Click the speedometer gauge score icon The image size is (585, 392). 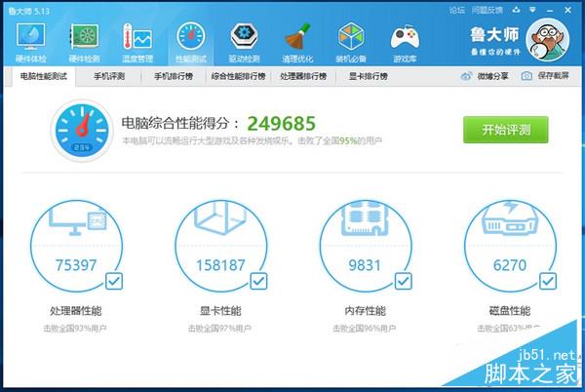click(82, 131)
